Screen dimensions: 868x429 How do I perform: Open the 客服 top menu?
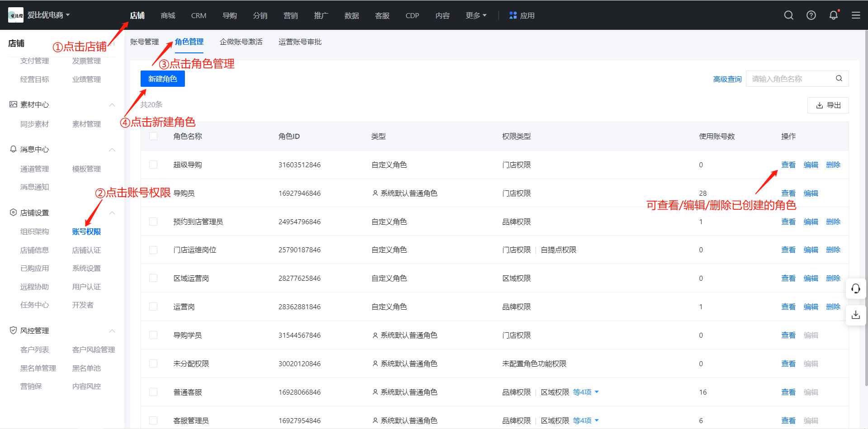[382, 15]
